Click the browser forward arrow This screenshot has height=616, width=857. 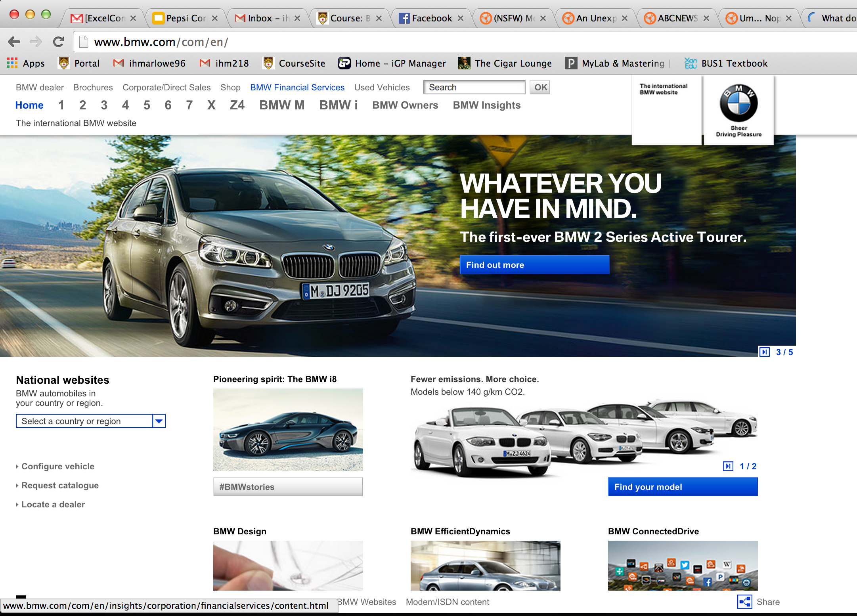[36, 42]
